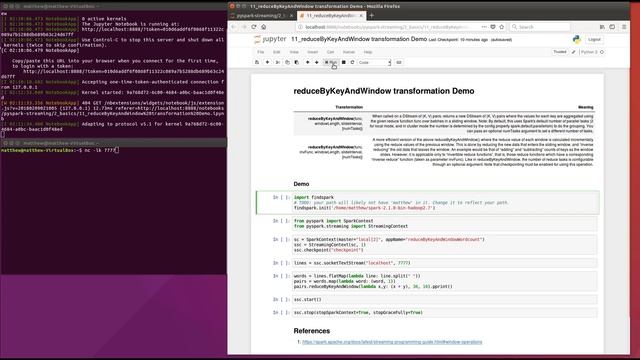Copy selected cells icon
This screenshot has height=360, width=640.
coord(287,62)
